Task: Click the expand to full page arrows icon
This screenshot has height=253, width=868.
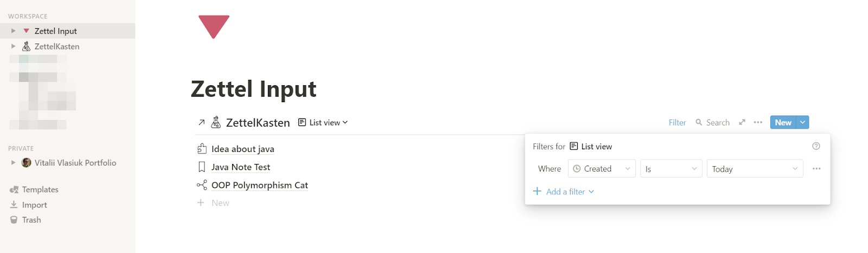Action: pyautogui.click(x=742, y=122)
